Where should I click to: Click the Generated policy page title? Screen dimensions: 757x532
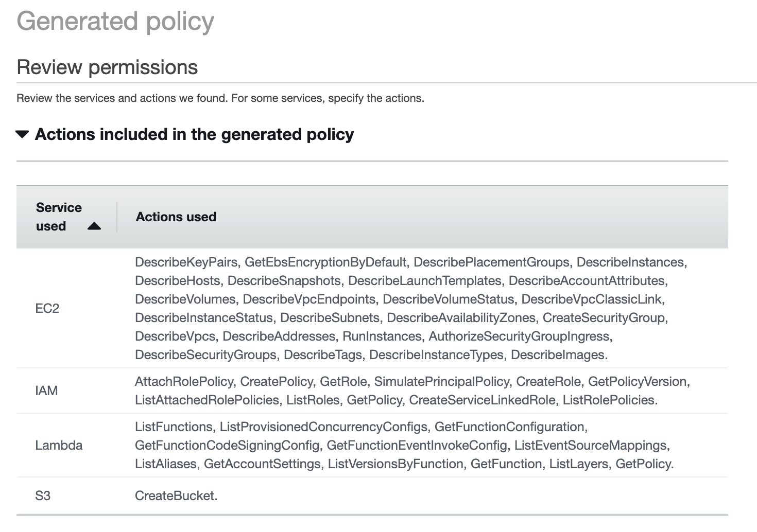coord(115,21)
